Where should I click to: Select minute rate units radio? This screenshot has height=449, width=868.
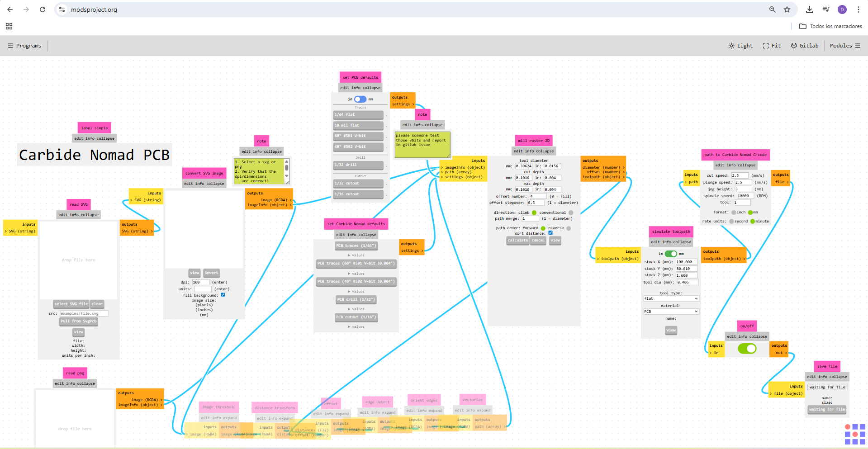[x=753, y=222]
